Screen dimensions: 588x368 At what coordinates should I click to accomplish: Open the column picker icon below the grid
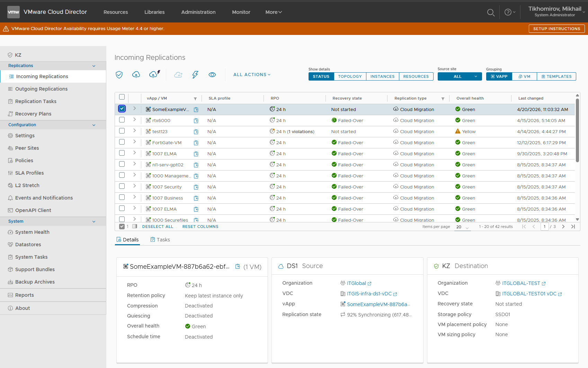[135, 227]
